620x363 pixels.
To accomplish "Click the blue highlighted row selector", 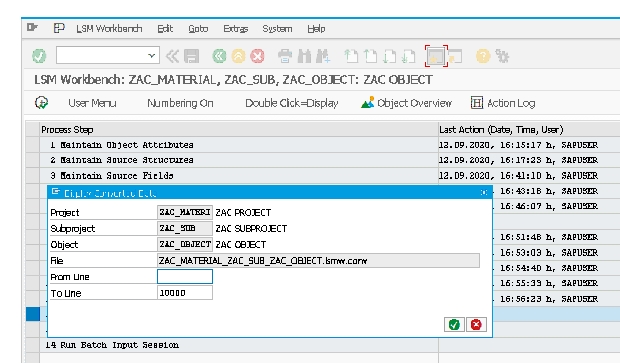I will tap(33, 314).
